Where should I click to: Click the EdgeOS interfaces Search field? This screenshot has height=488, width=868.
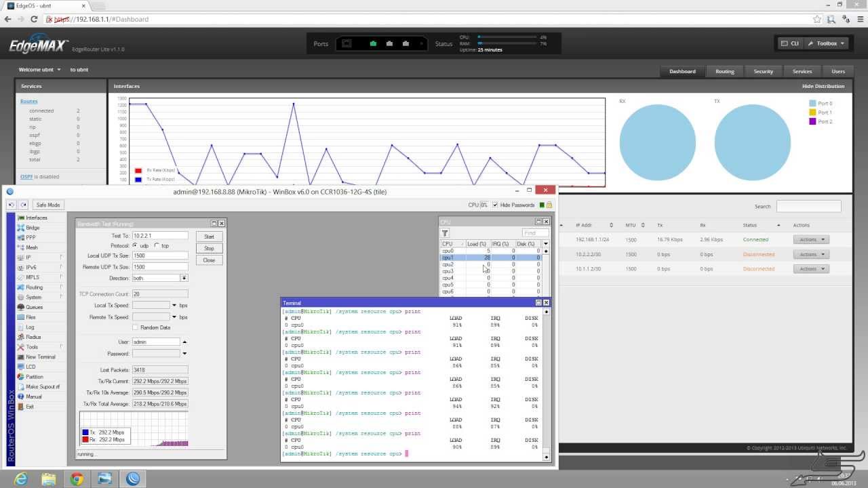coord(808,206)
